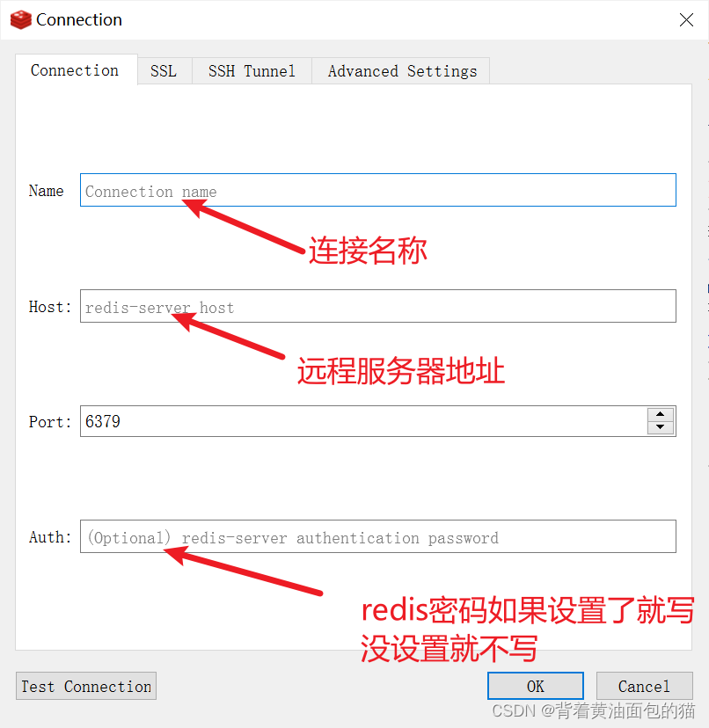
Task: Click the Auth password input field
Action: pyautogui.click(x=377, y=536)
